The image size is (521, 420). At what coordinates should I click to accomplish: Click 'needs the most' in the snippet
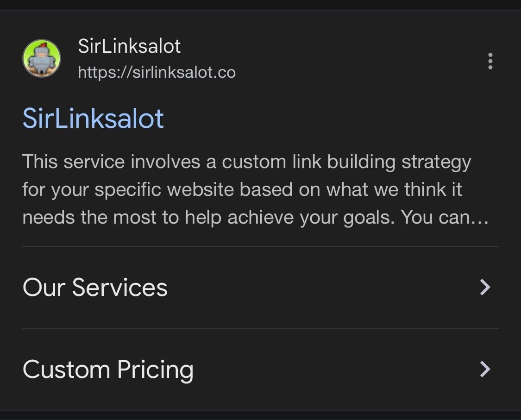point(89,217)
